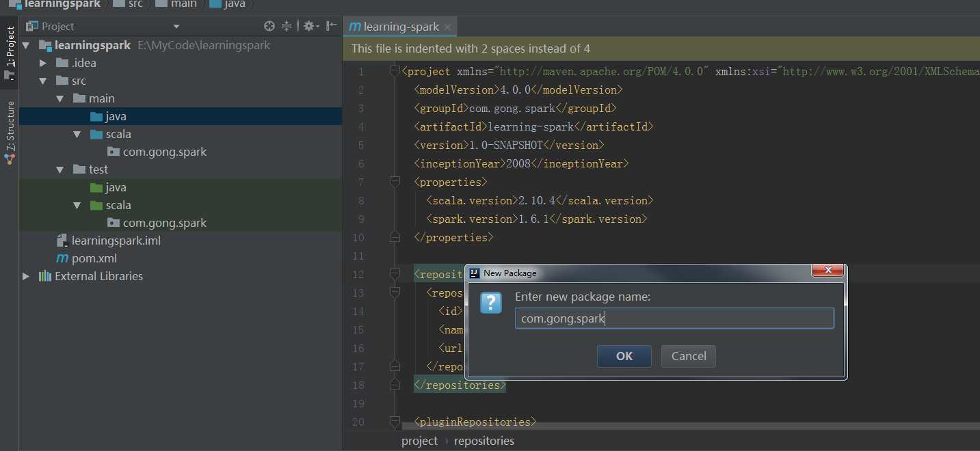Close the learning-spark editor tab

[x=447, y=27]
